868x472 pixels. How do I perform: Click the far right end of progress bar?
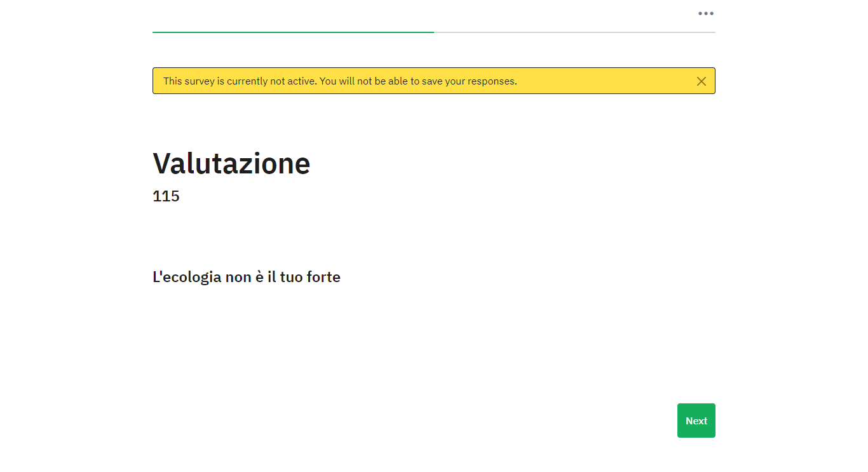pos(714,32)
